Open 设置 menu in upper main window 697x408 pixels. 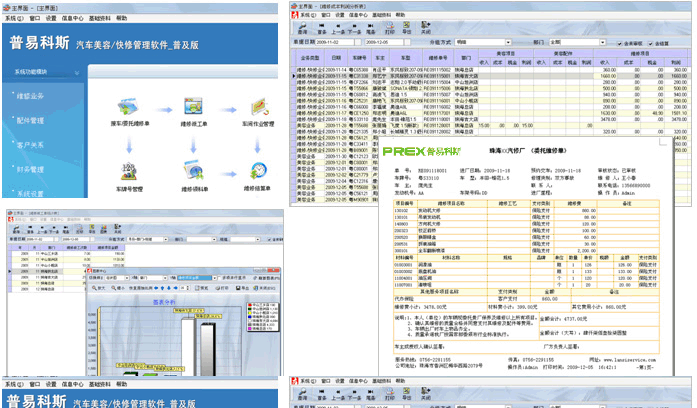51,18
